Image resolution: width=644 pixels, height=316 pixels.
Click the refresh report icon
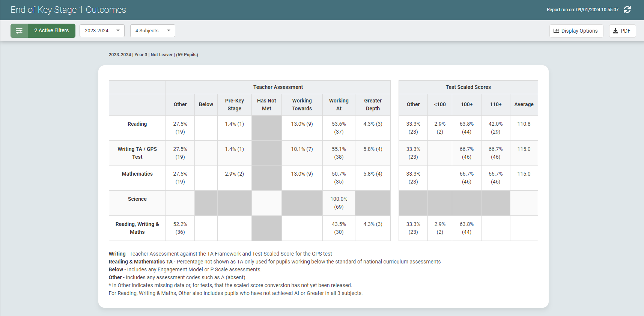click(x=627, y=10)
